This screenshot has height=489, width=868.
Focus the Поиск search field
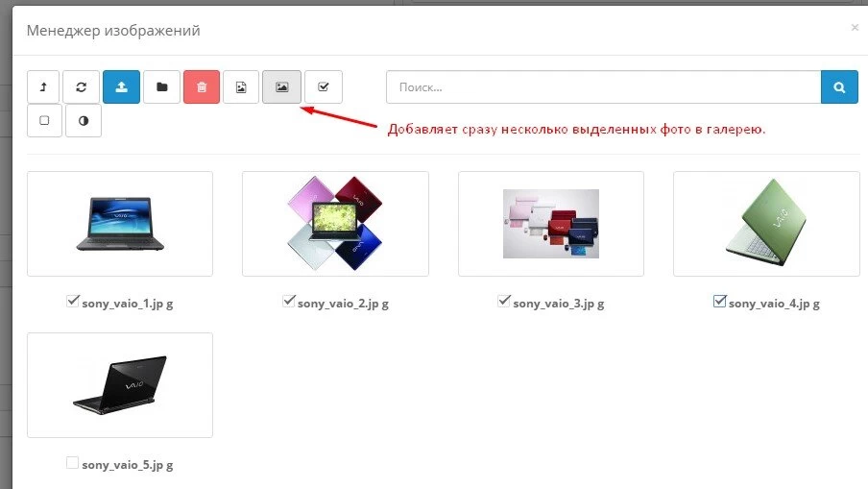(x=603, y=87)
